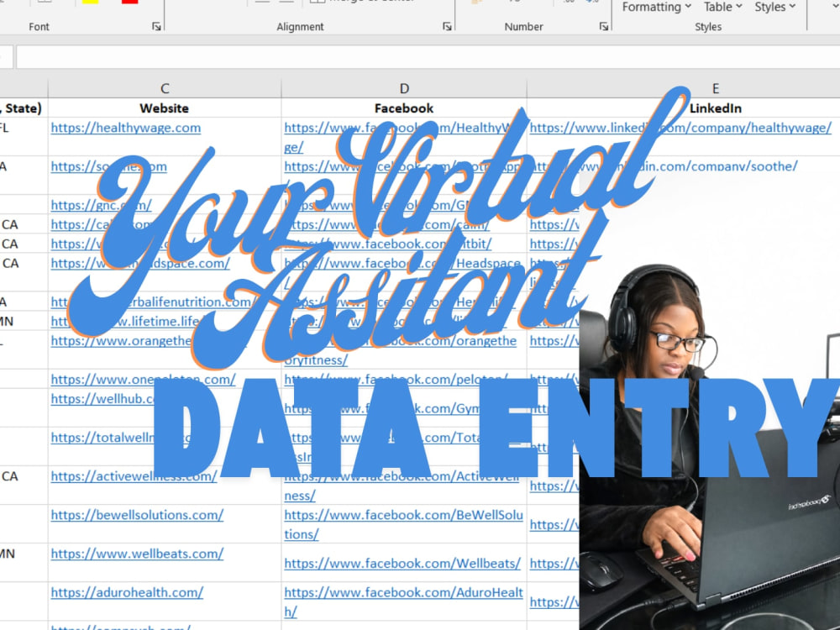
Task: Select the Facebook header cell
Action: click(404, 108)
